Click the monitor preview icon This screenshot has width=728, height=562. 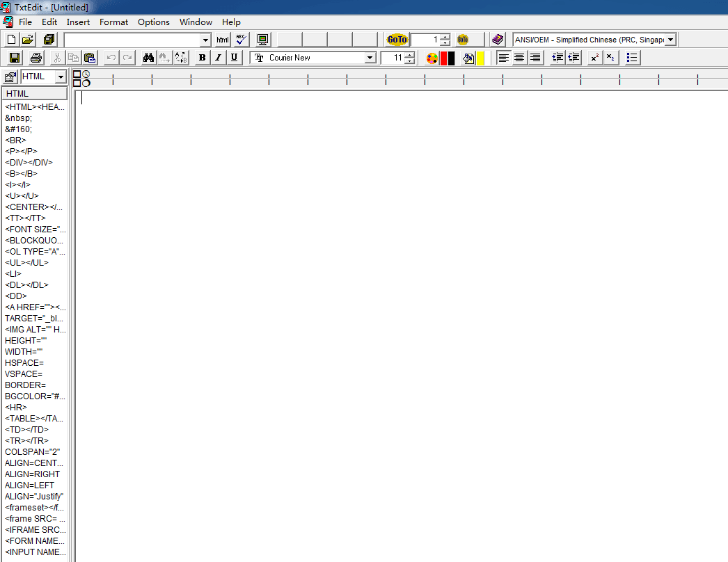coord(263,40)
